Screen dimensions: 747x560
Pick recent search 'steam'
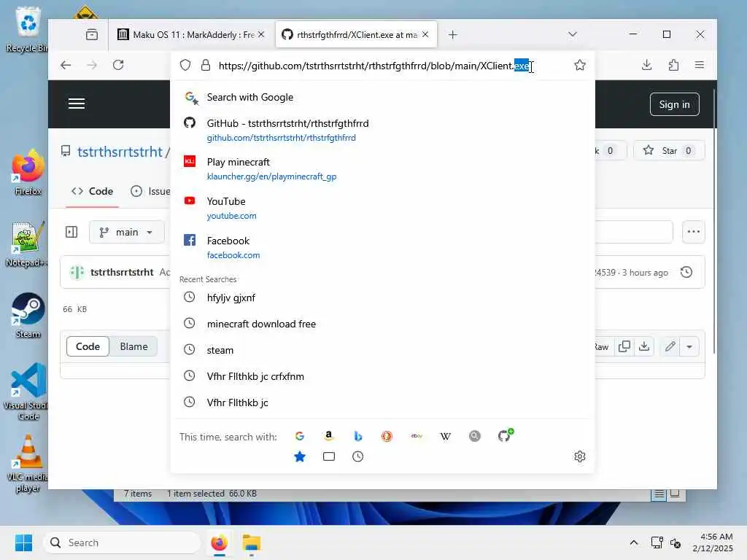[382, 350]
